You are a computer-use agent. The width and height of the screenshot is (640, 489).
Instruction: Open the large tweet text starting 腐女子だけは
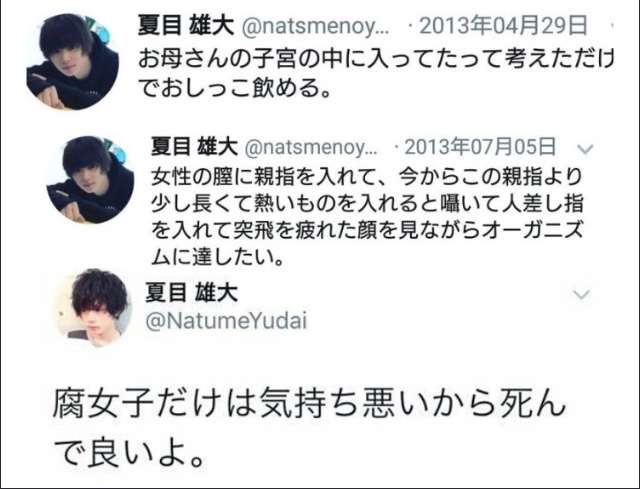(309, 428)
